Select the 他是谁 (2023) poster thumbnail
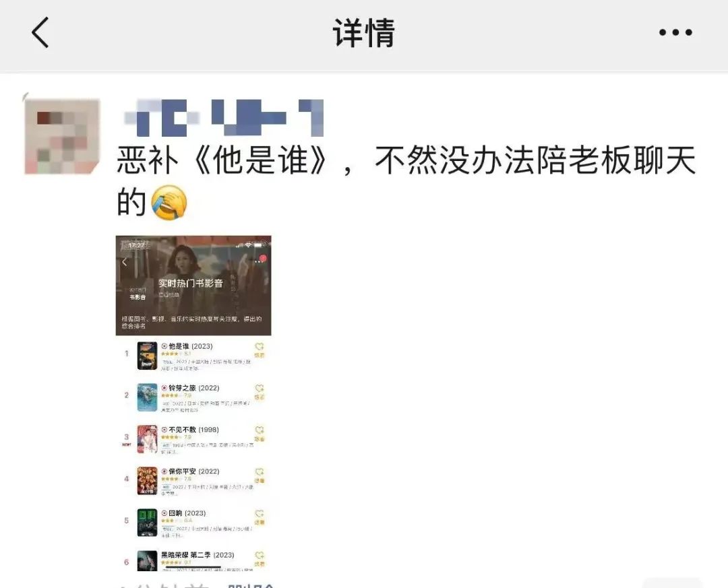The height and width of the screenshot is (588, 728). point(147,356)
